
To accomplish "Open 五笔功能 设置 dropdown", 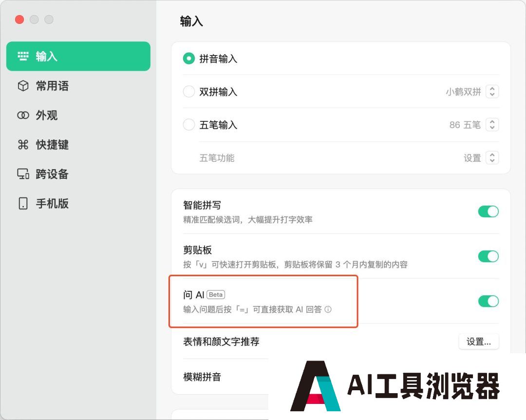I will 492,157.
